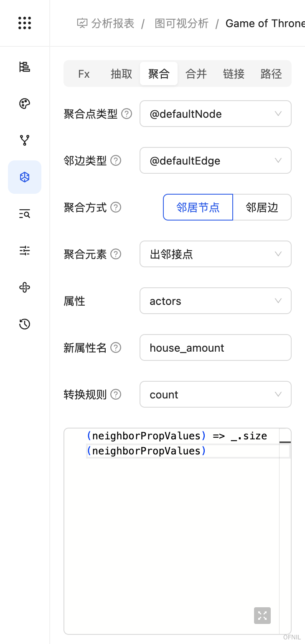The height and width of the screenshot is (644, 305).
Task: Open the @defaultEdge neighbor edge dropdown
Action: 216,160
